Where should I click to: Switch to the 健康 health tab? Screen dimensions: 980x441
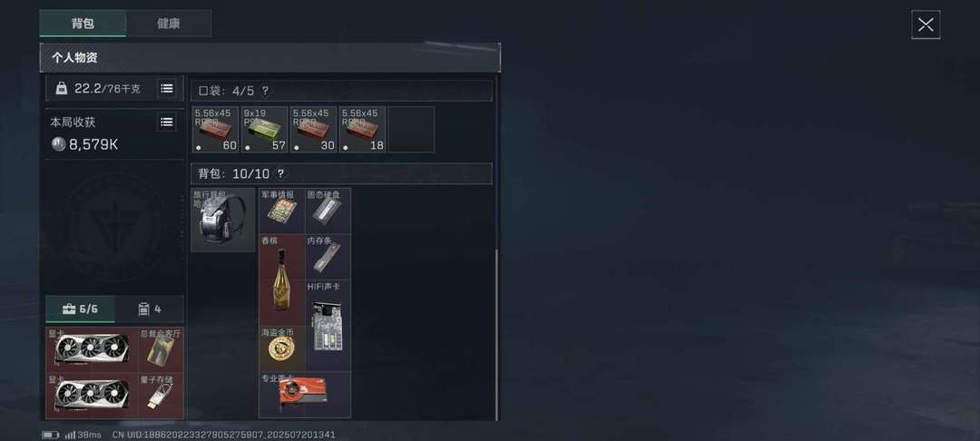point(169,24)
